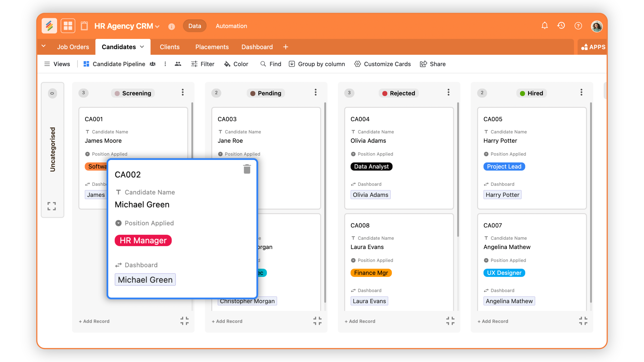Switch to the Placements tab

[212, 47]
